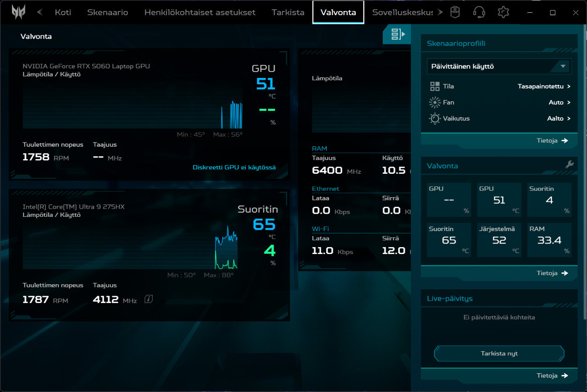The image size is (587, 392).
Task: Click the Järjestelmä 52 °C tile
Action: pyautogui.click(x=499, y=240)
